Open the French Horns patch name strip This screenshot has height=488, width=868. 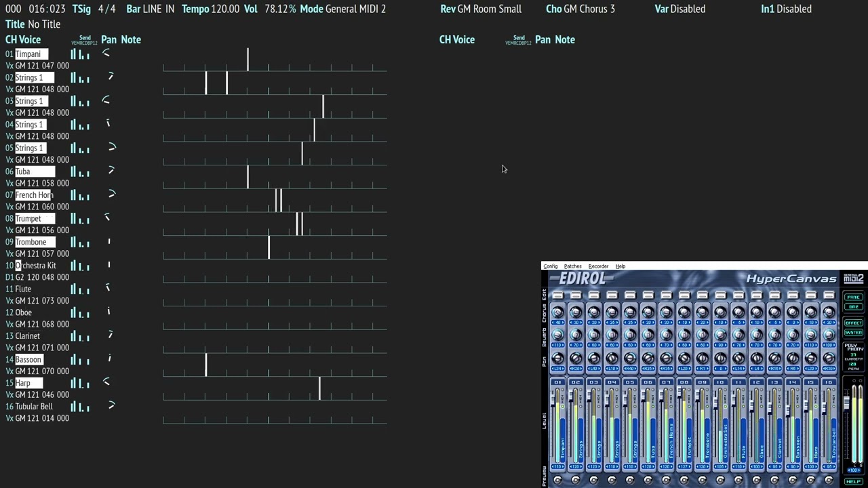(x=671, y=441)
